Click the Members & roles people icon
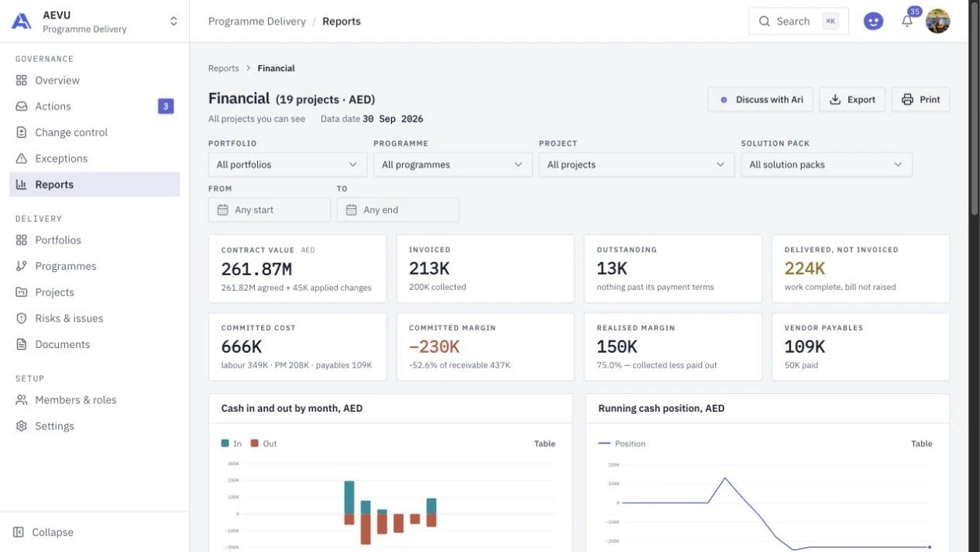The height and width of the screenshot is (552, 980). (22, 400)
